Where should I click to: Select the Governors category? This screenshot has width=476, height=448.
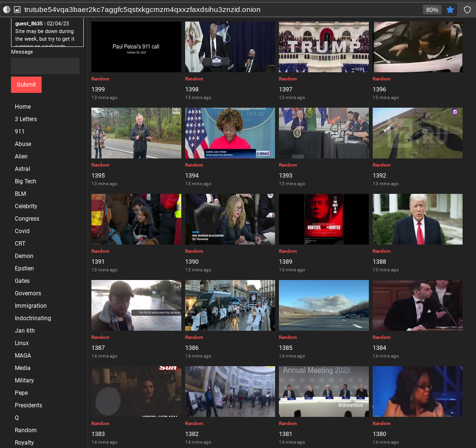click(28, 293)
